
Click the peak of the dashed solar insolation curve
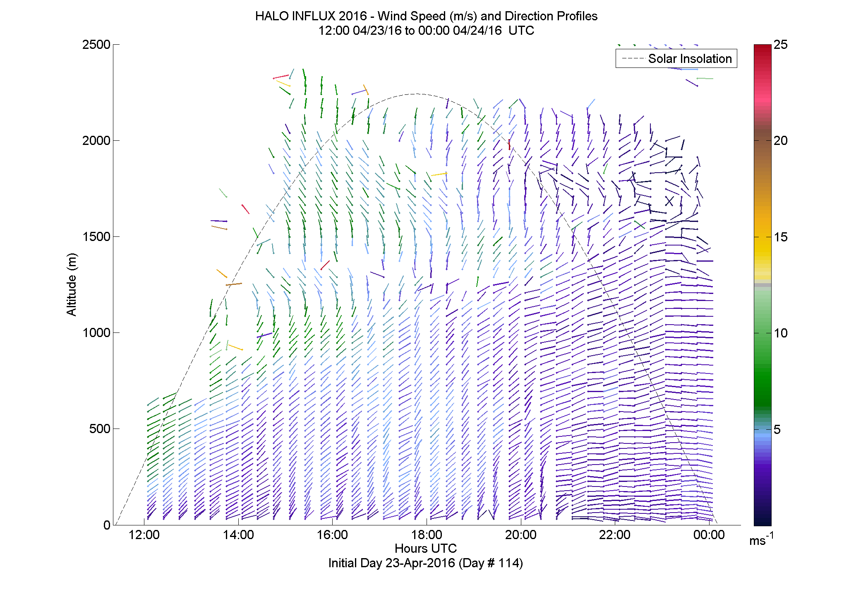(x=416, y=94)
